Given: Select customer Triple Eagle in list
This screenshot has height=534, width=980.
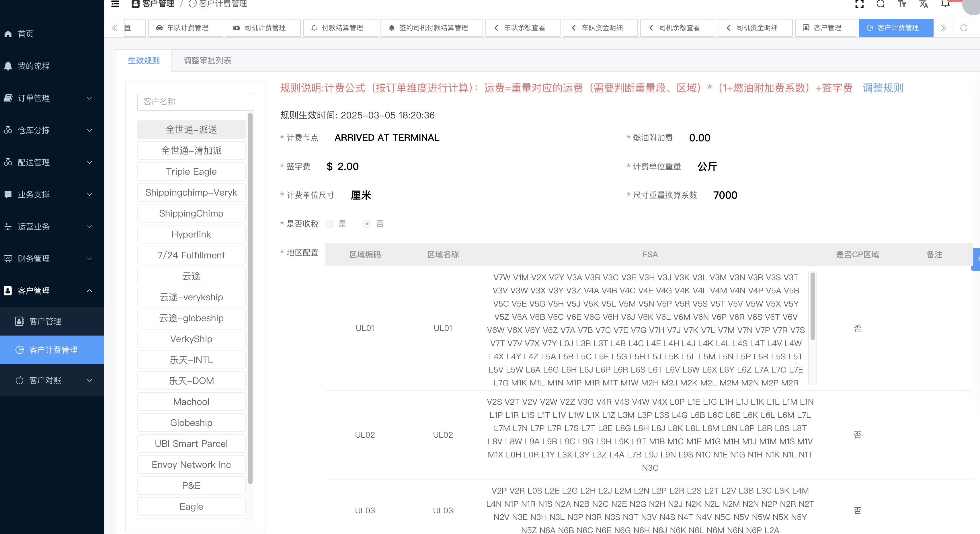Looking at the screenshot, I should coord(191,171).
